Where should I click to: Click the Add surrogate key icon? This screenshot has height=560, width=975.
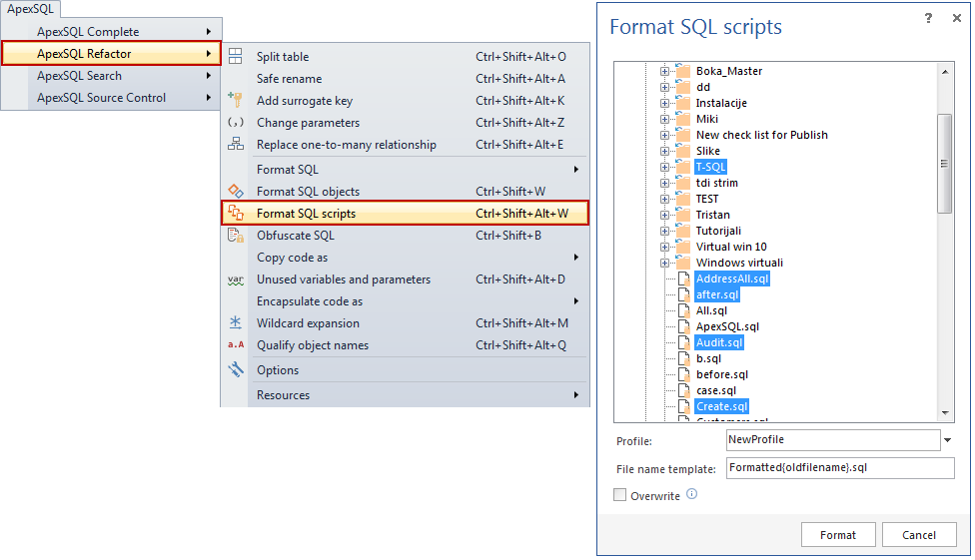tap(235, 100)
